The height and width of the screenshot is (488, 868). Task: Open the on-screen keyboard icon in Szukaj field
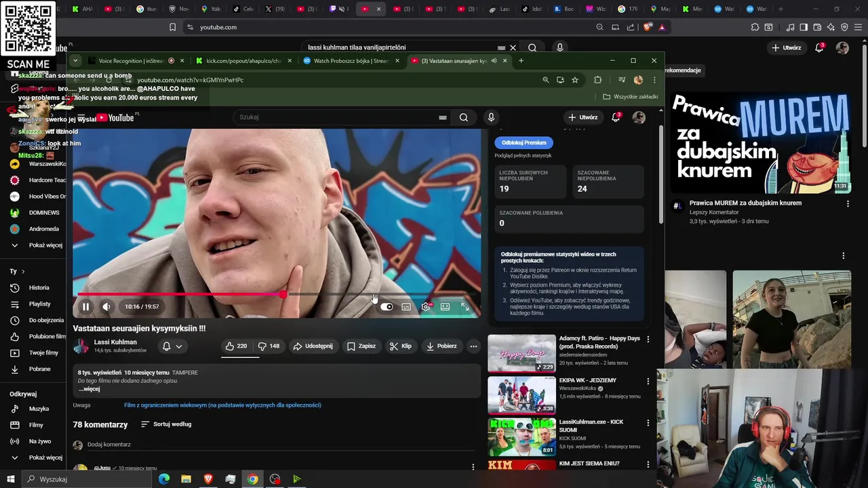click(x=443, y=117)
